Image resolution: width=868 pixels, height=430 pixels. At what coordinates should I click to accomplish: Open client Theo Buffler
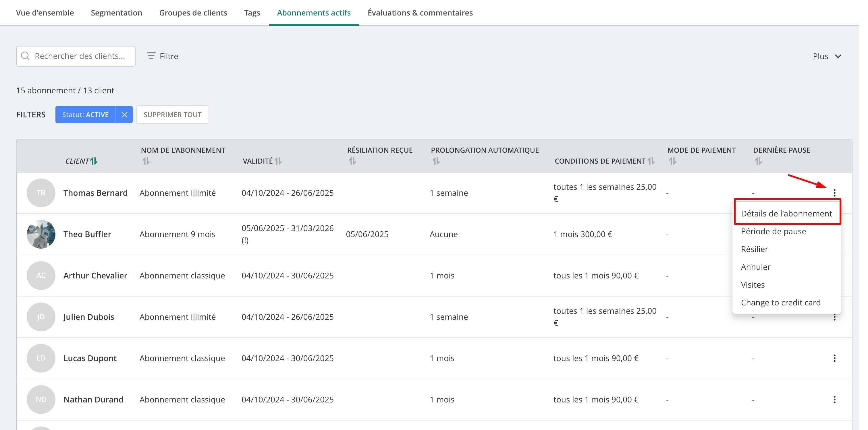87,234
